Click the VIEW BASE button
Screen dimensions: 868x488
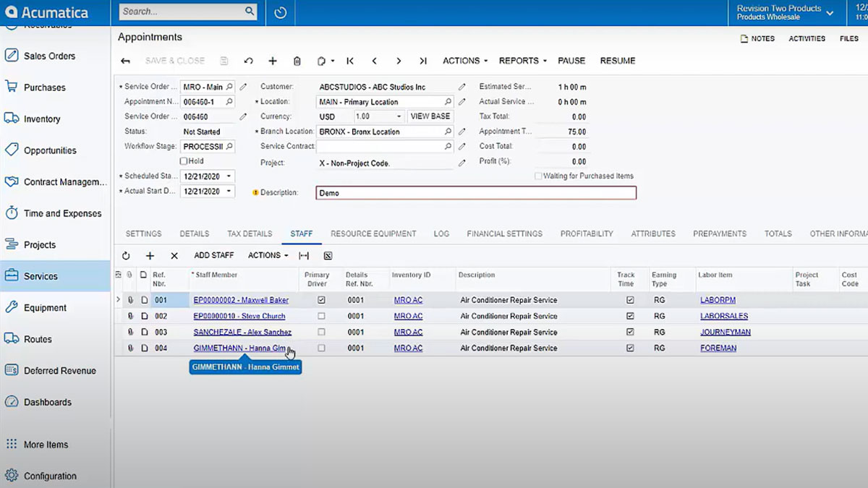tap(430, 116)
